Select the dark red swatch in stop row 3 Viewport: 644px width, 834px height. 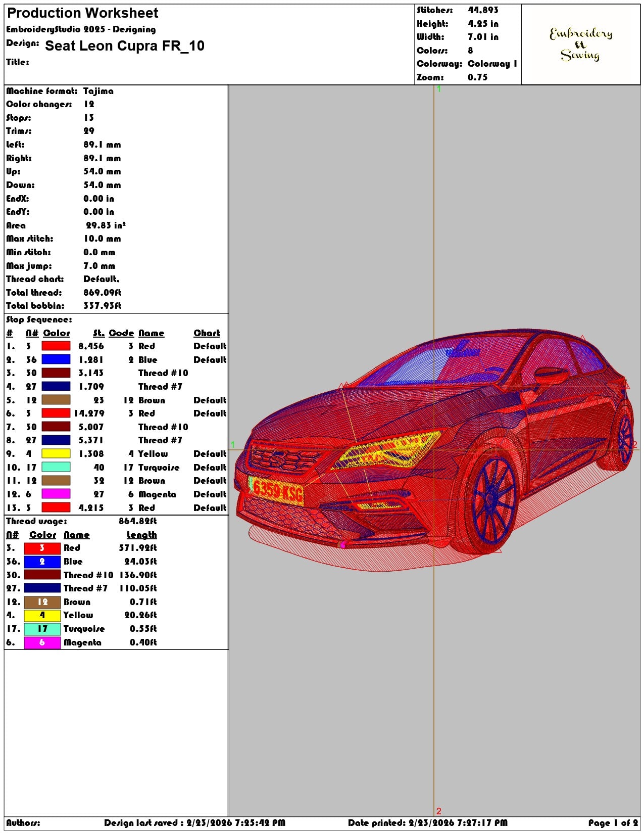click(56, 373)
